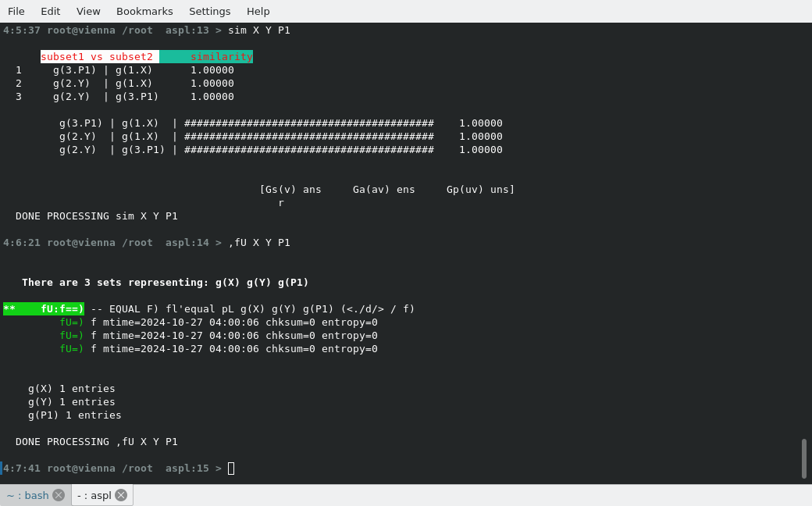
Task: Select the aspl tab
Action: point(94,495)
